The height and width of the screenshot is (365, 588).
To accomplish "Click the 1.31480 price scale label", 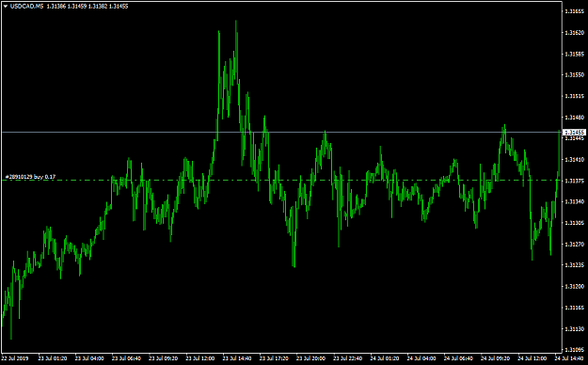I will (x=574, y=118).
